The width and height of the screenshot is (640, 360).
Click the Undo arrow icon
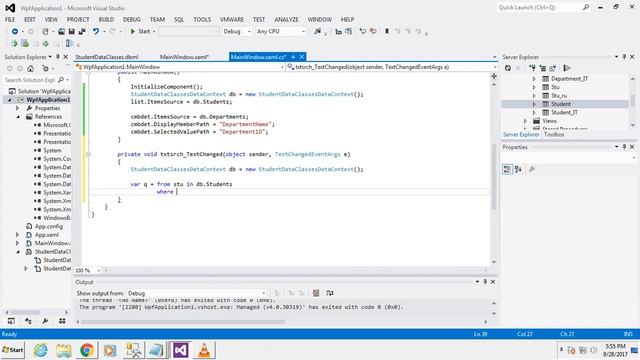(96, 31)
